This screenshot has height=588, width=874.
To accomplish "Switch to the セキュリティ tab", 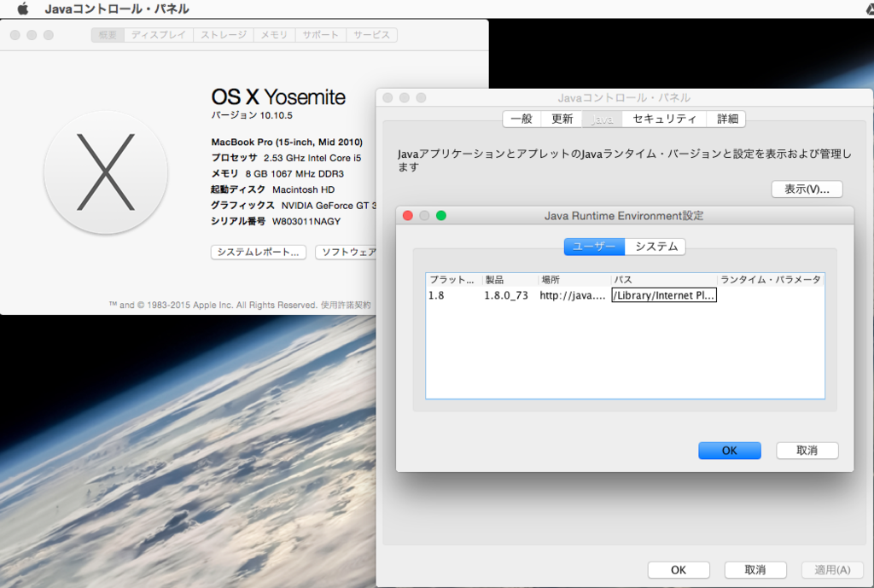I will (664, 119).
